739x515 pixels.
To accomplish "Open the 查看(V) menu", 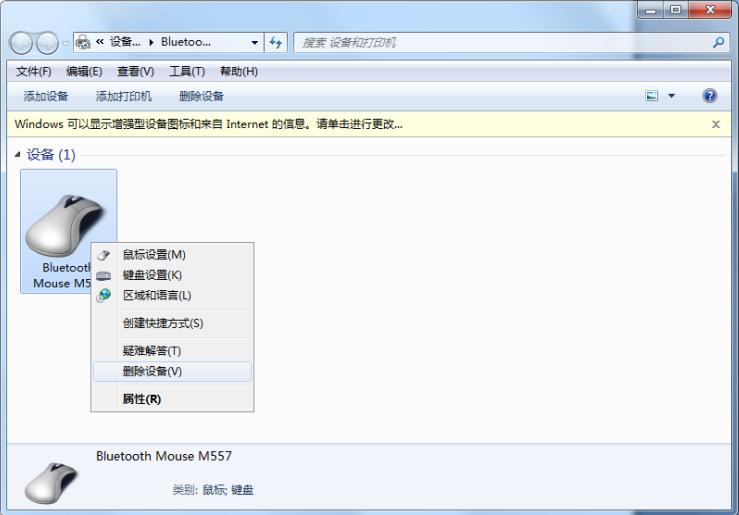I will click(136, 72).
